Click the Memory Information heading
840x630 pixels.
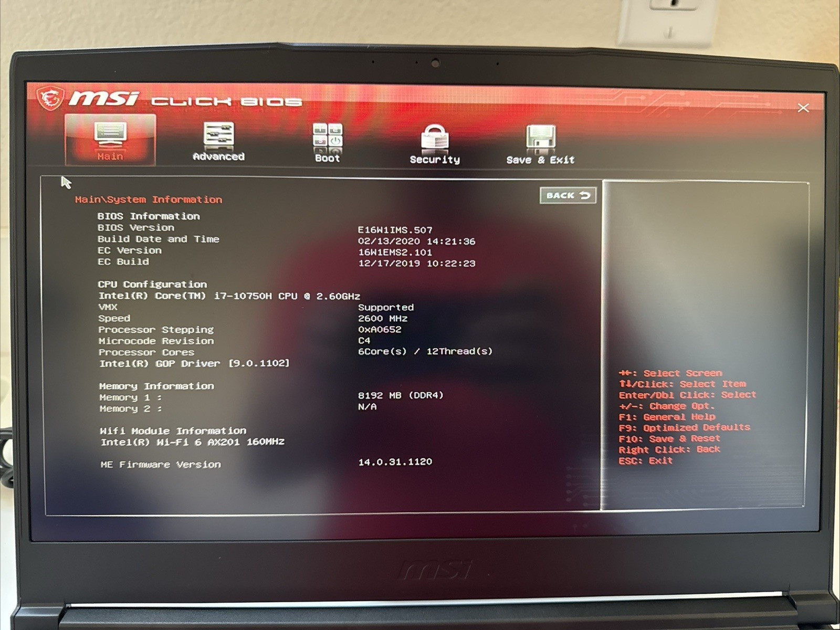pos(156,386)
